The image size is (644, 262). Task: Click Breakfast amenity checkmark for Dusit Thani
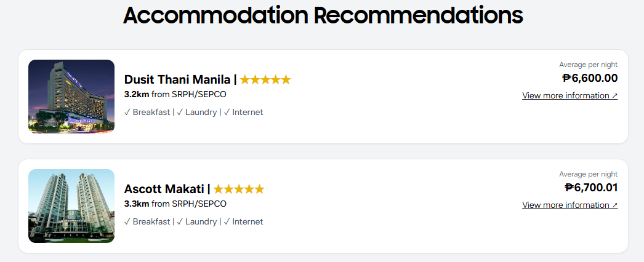coord(127,112)
